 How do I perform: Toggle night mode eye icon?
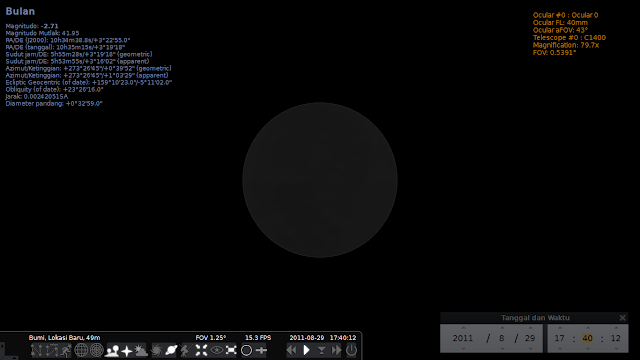pyautogui.click(x=216, y=350)
